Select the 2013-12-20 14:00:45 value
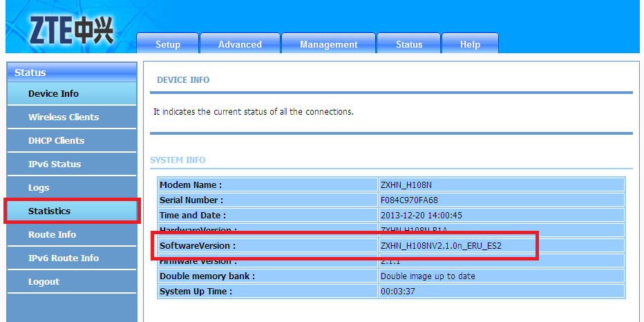The height and width of the screenshot is (322, 644). tap(422, 215)
